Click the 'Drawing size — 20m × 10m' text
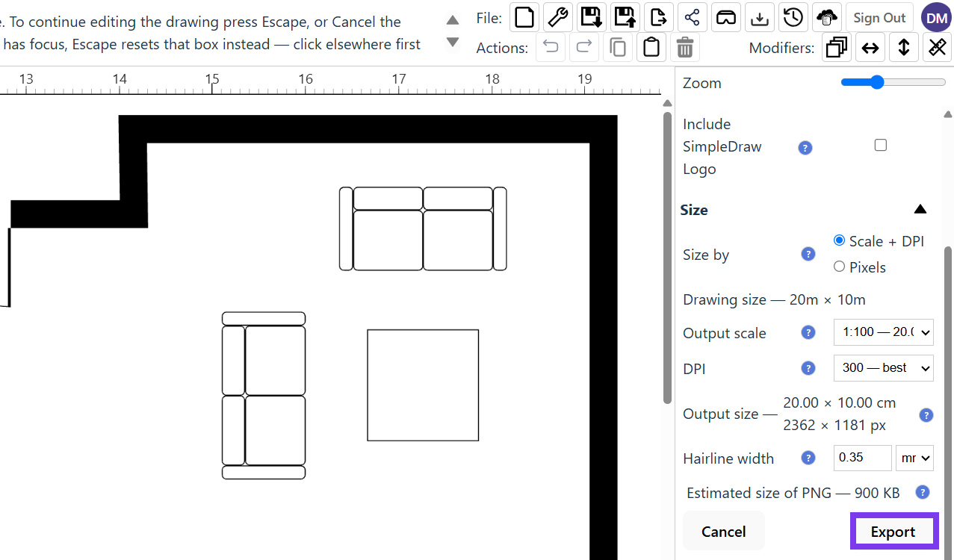The height and width of the screenshot is (560, 954). pyautogui.click(x=774, y=299)
